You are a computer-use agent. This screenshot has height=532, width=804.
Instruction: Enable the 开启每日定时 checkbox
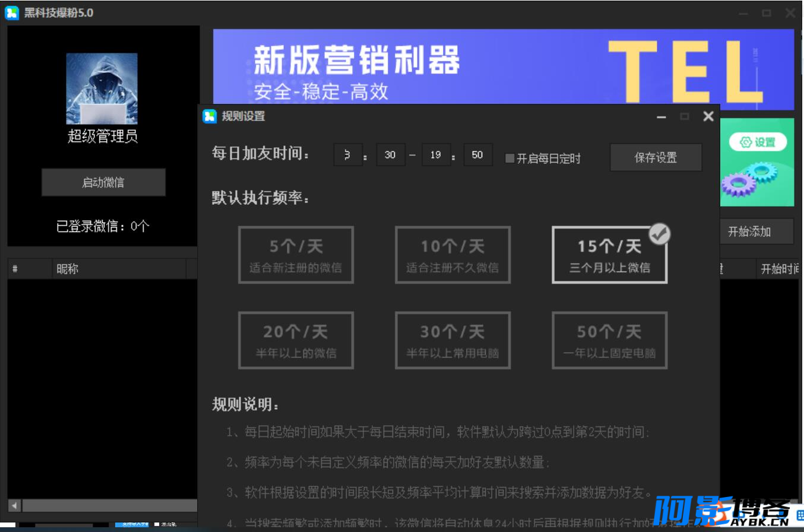point(509,158)
